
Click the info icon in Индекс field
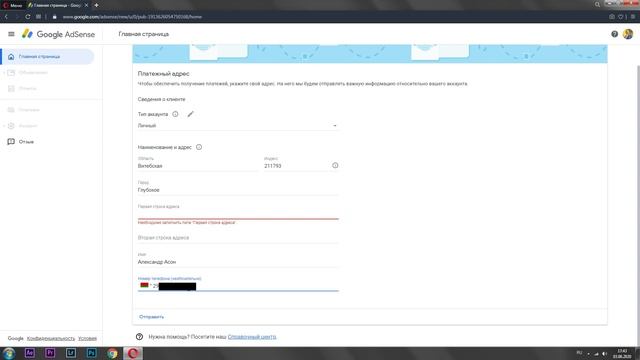[x=335, y=165]
